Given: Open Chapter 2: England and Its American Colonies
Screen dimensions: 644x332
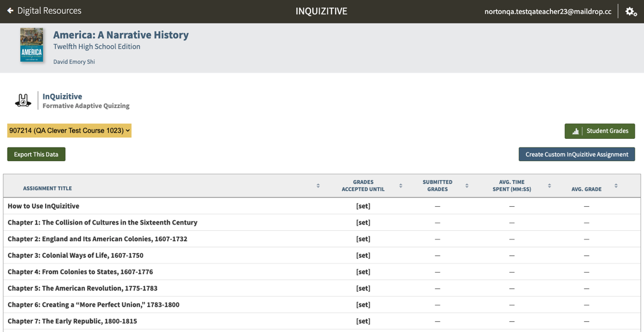Looking at the screenshot, I should (x=97, y=239).
